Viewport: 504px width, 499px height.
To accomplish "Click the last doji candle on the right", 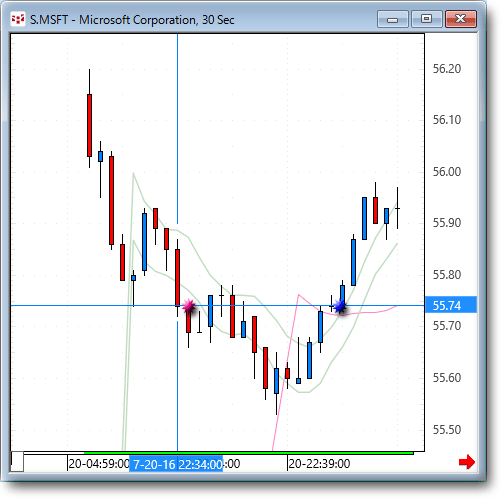I will pyautogui.click(x=397, y=208).
